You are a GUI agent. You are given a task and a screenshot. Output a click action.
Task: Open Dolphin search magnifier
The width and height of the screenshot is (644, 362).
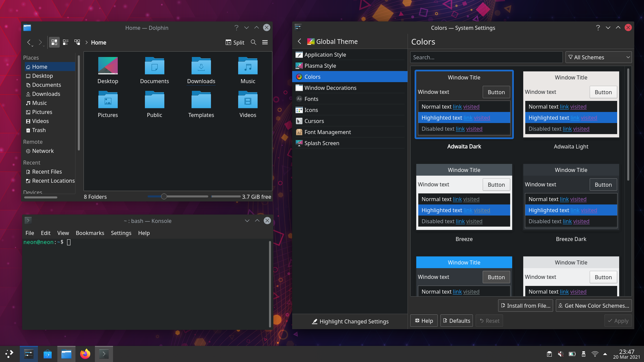pos(254,42)
